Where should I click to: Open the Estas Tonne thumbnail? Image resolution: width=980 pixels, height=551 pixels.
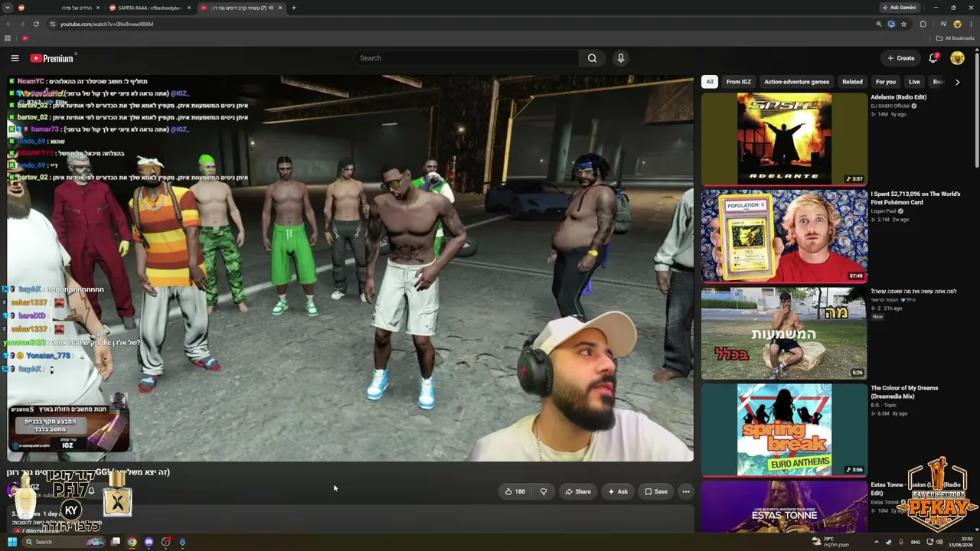784,506
